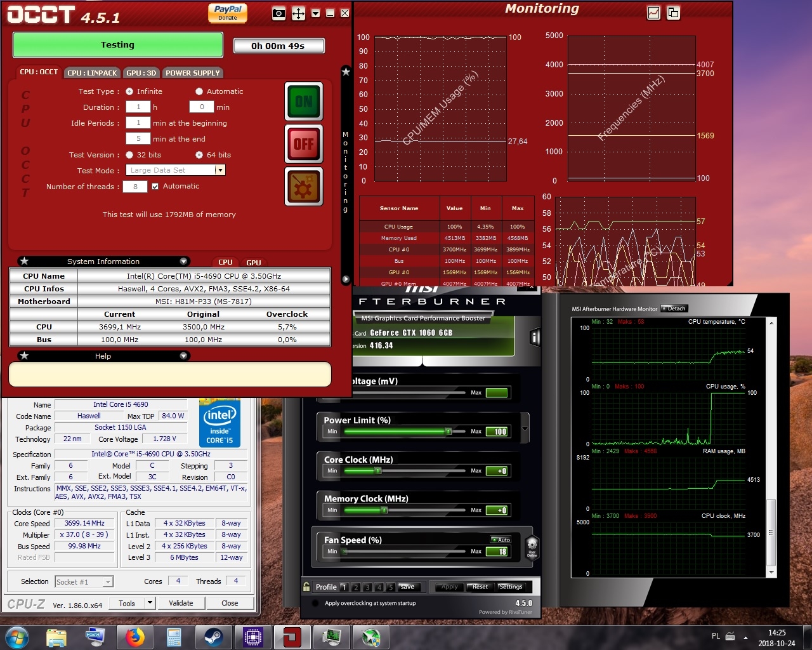Click the star icon atop the Monitoring side strip
Screen dimensions: 812x650
tap(346, 72)
